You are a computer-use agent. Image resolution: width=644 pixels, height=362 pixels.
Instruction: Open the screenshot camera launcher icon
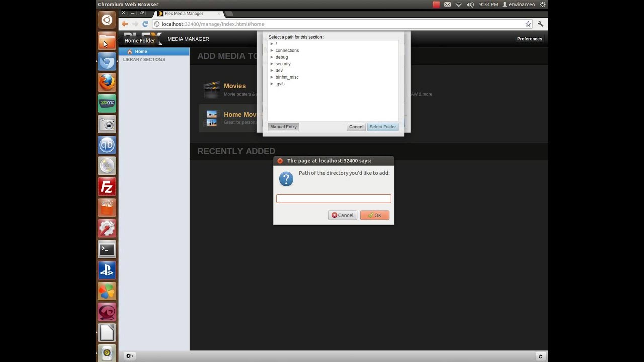point(107,124)
